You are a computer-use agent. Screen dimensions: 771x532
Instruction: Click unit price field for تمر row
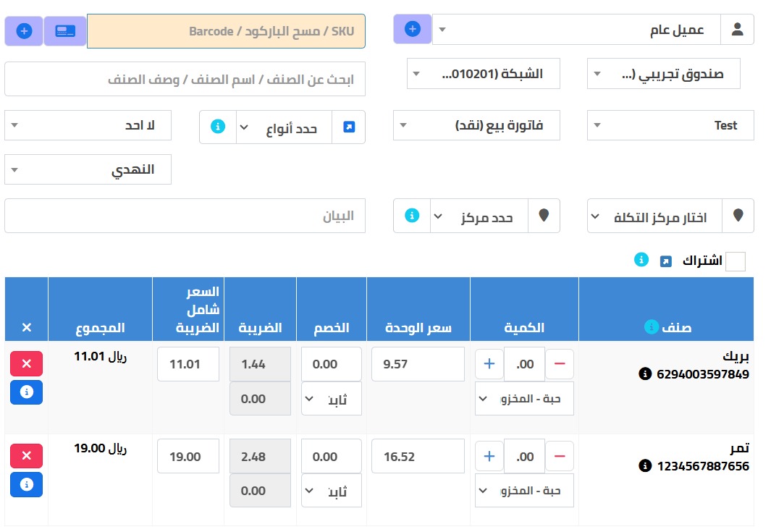(x=418, y=456)
